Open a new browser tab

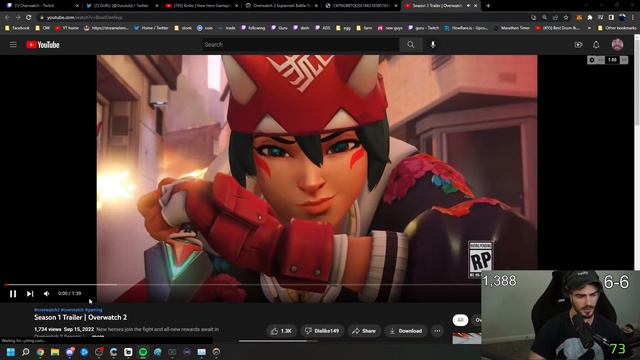[488, 6]
